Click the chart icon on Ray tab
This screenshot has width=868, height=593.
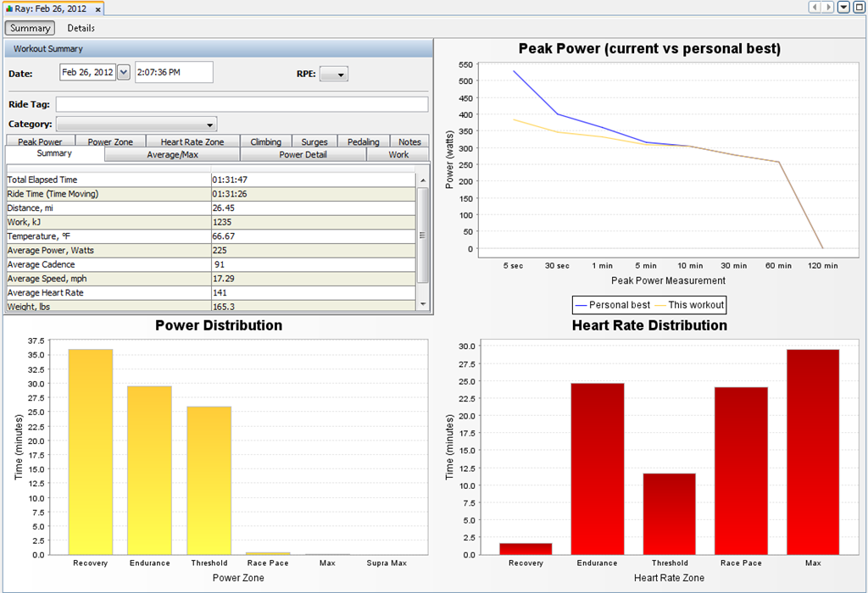click(x=8, y=8)
